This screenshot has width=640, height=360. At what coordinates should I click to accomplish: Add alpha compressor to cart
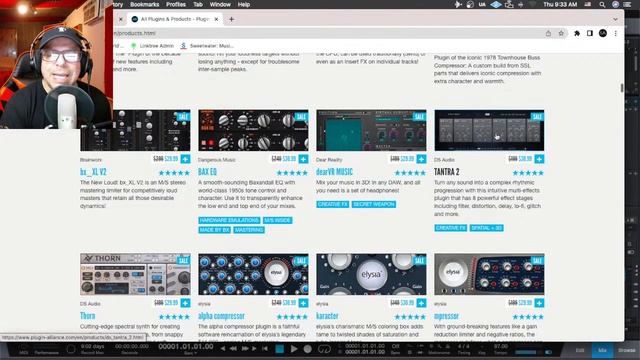point(303,303)
